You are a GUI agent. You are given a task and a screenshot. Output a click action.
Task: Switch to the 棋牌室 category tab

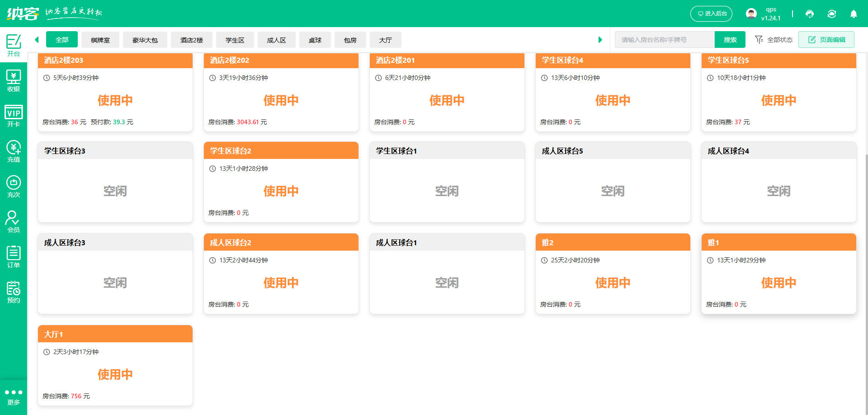[x=100, y=40]
